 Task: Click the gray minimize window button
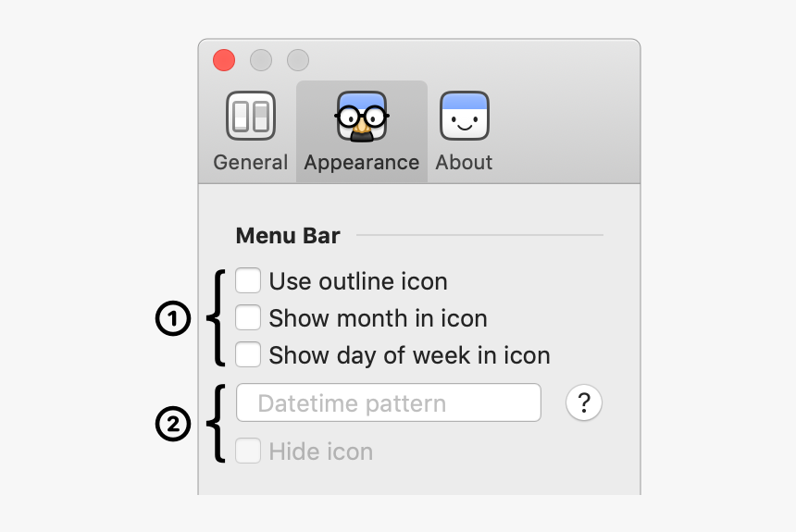(x=261, y=60)
